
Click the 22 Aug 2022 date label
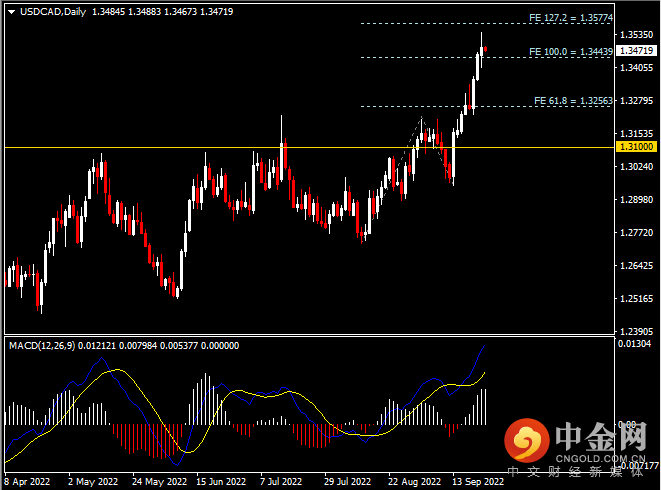pos(414,482)
